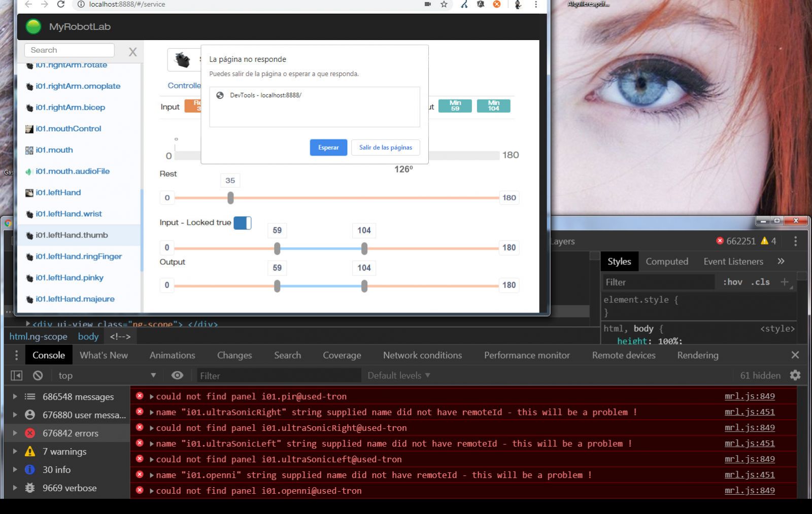Toggle :hov element state
Screen dimensions: 812x514
[733, 282]
